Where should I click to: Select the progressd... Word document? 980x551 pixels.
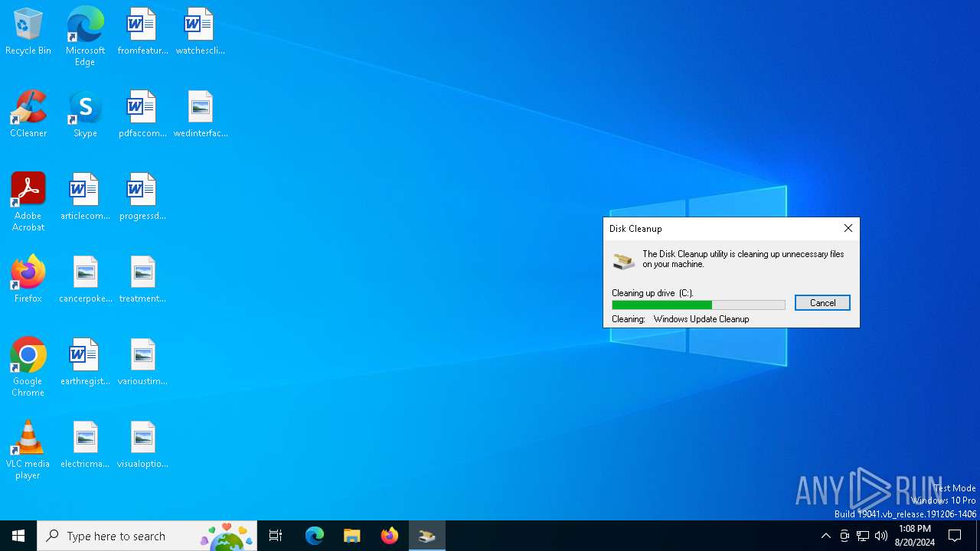(x=142, y=197)
